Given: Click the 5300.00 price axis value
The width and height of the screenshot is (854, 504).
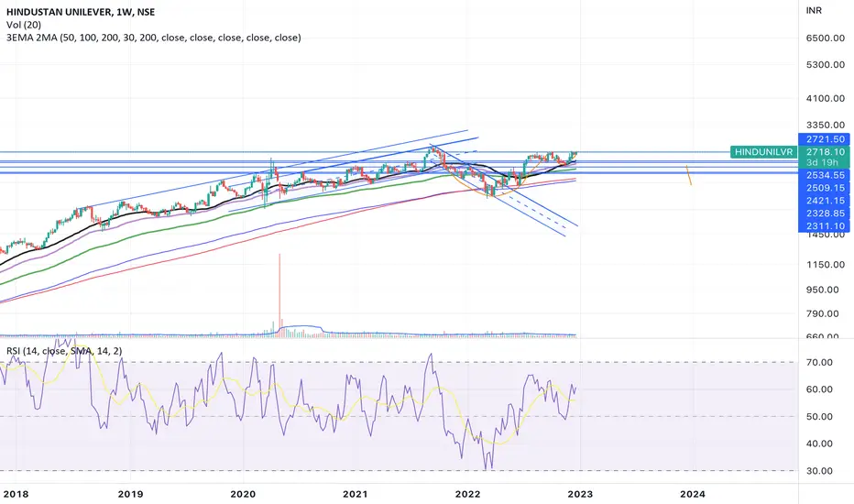Looking at the screenshot, I should [825, 65].
